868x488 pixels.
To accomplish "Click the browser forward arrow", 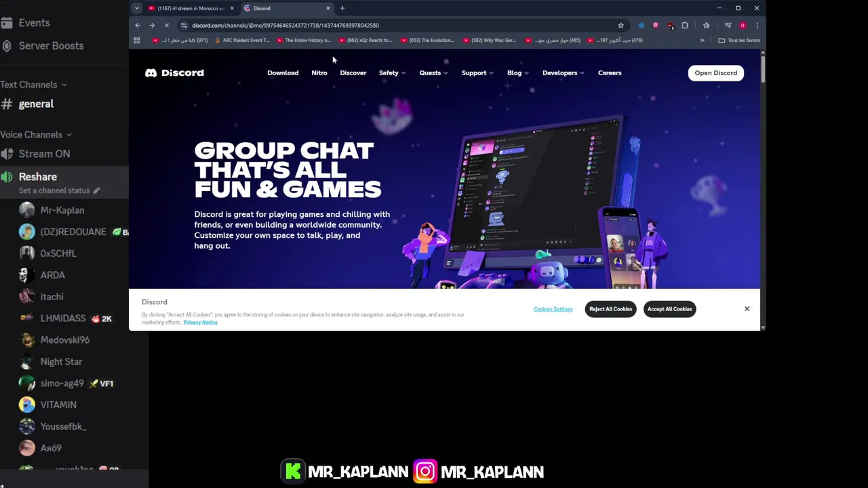I will point(152,25).
